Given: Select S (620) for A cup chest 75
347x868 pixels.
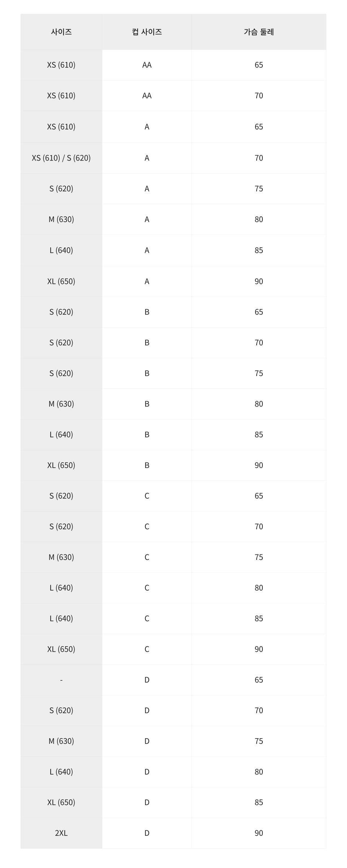Looking at the screenshot, I should coord(61,188).
